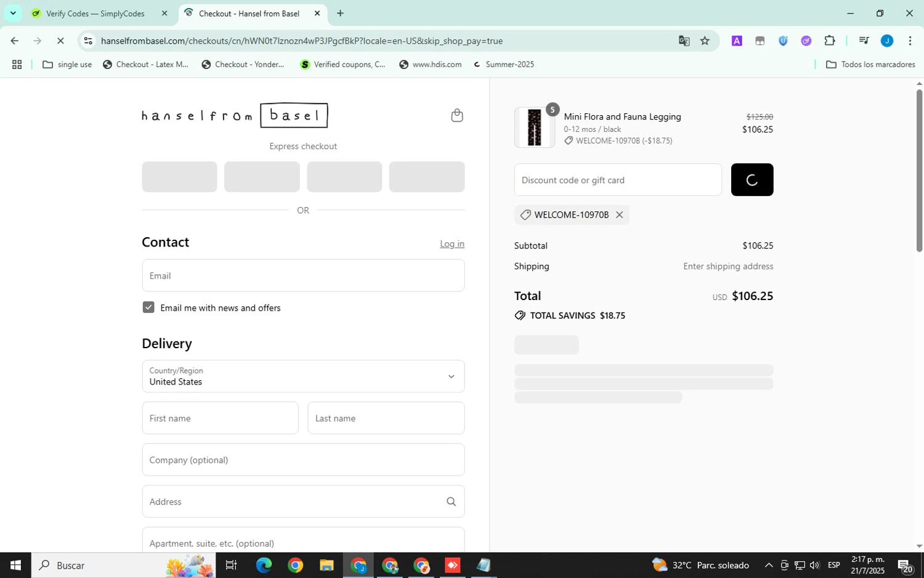
Task: Open the notepad-like app in taskbar
Action: coord(484,565)
